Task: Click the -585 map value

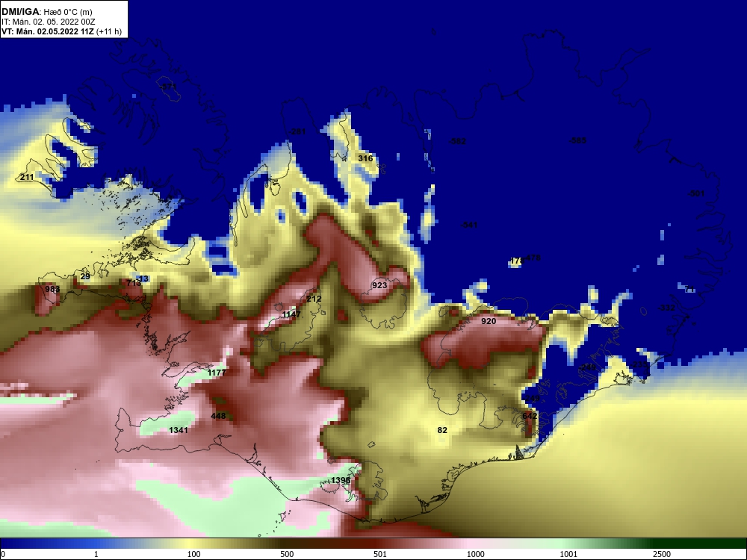Action: point(578,140)
